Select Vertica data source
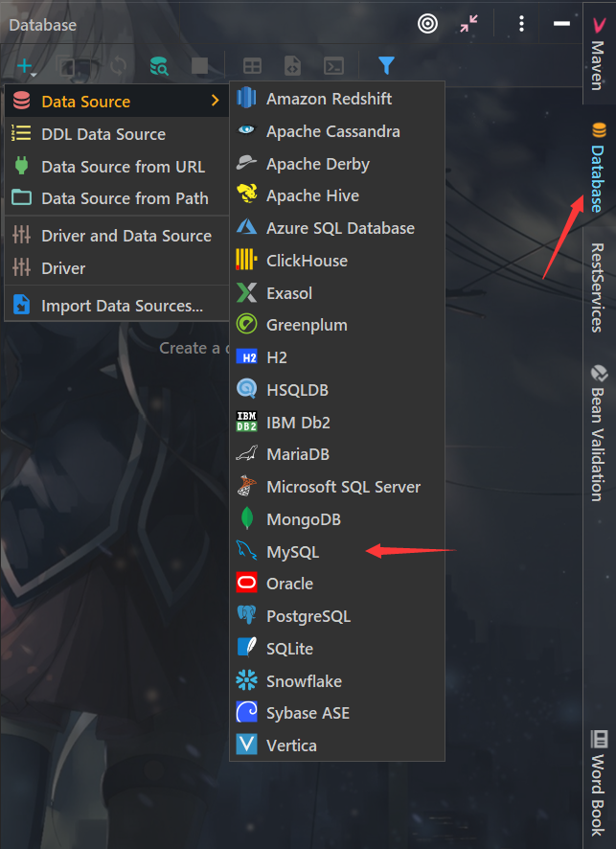This screenshot has width=616, height=849. tap(337, 746)
